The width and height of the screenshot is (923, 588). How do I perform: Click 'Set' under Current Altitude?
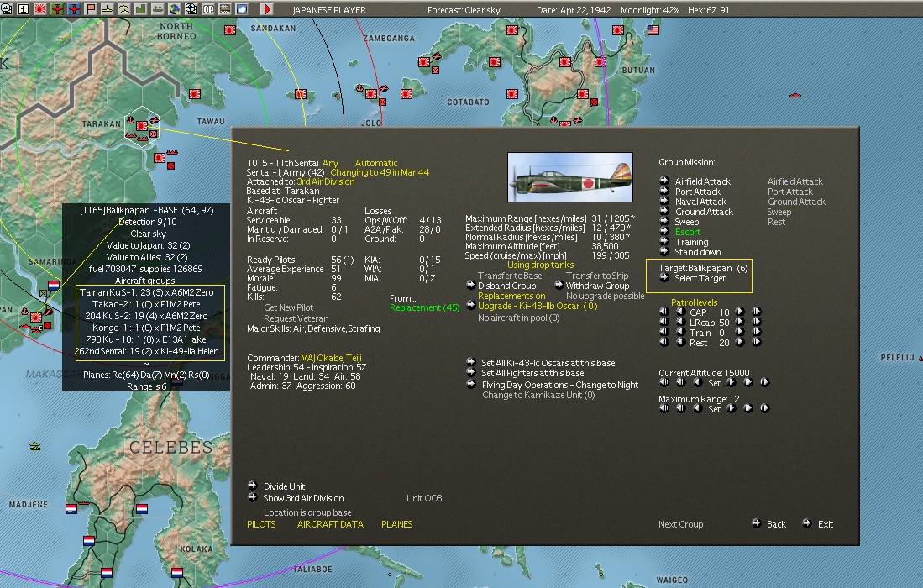tap(714, 383)
